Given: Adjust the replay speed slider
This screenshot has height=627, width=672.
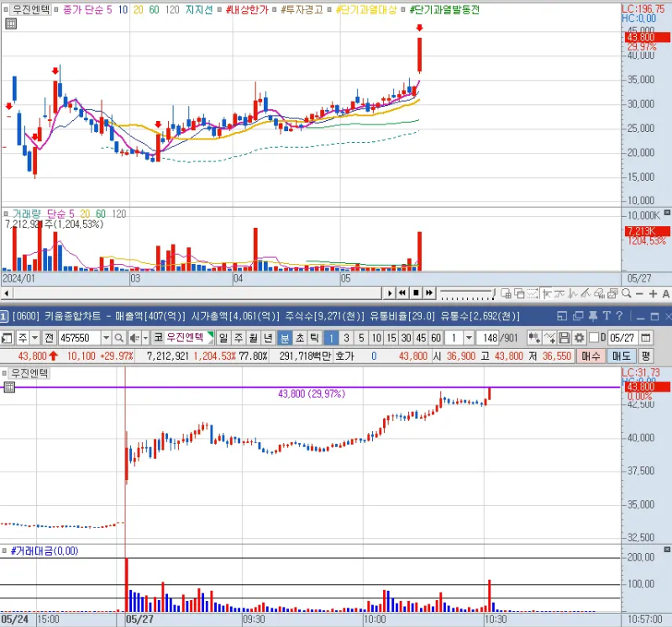Looking at the screenshot, I should click(x=468, y=294).
